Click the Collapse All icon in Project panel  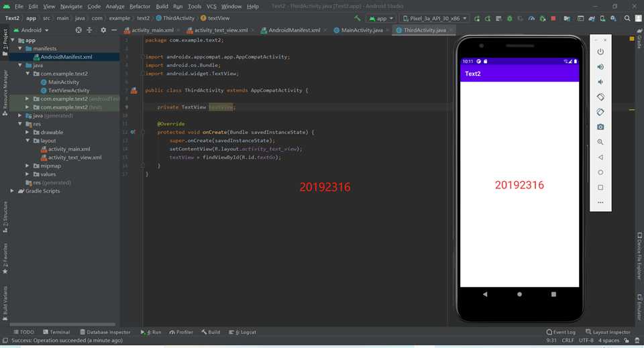point(89,30)
